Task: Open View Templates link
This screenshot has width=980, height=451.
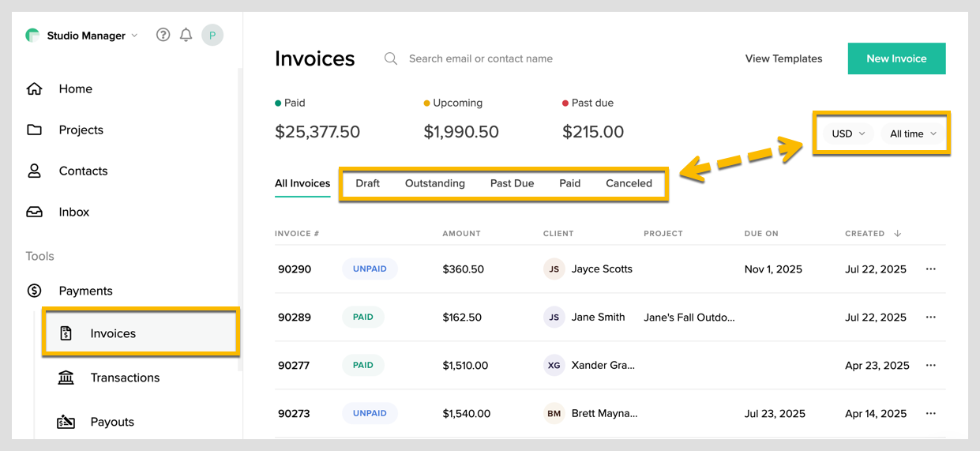Action: tap(783, 58)
